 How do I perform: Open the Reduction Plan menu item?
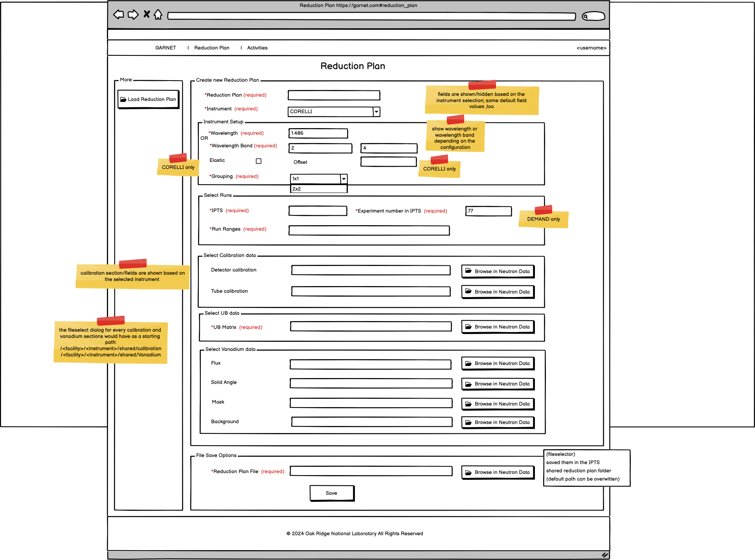[212, 48]
